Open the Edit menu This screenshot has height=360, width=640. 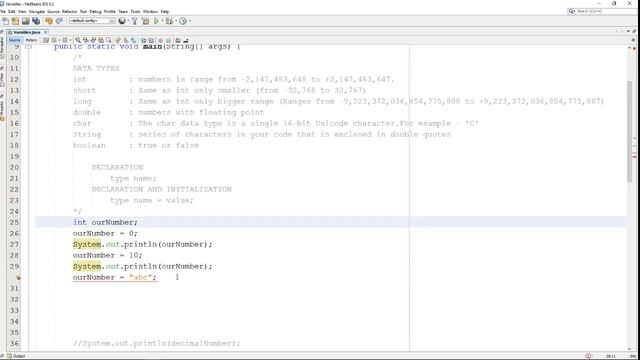11,11
